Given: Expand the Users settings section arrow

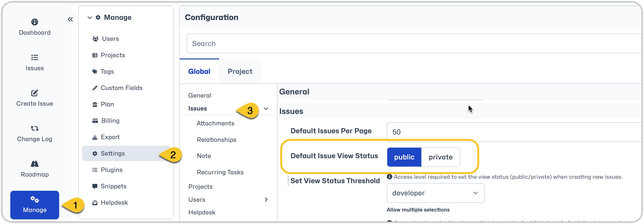Looking at the screenshot, I should tap(266, 200).
